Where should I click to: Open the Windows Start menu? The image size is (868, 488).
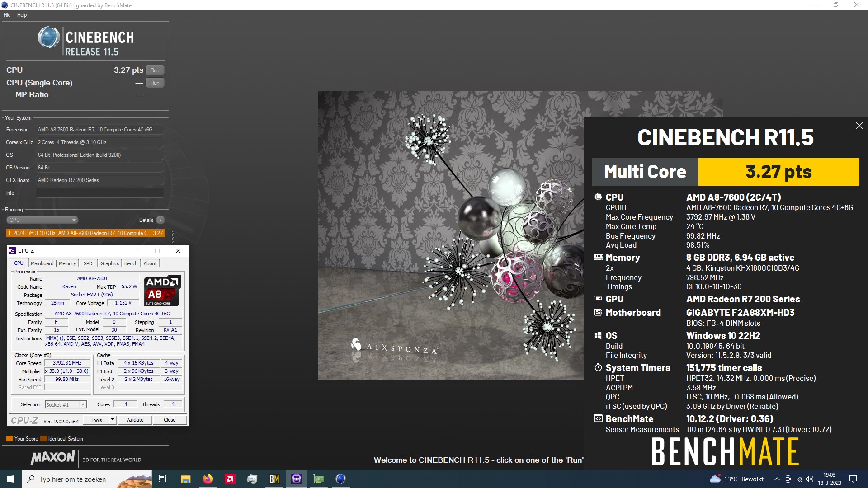pyautogui.click(x=11, y=479)
